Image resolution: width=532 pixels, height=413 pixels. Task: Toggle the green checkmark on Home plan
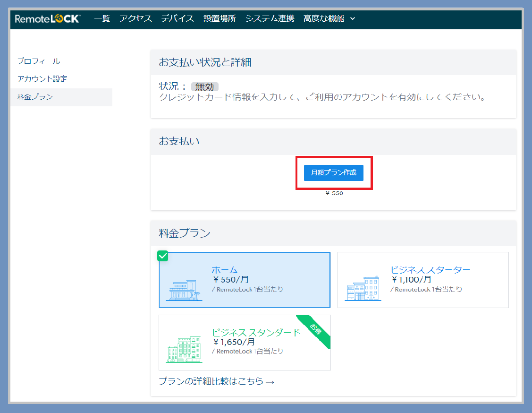click(x=162, y=256)
